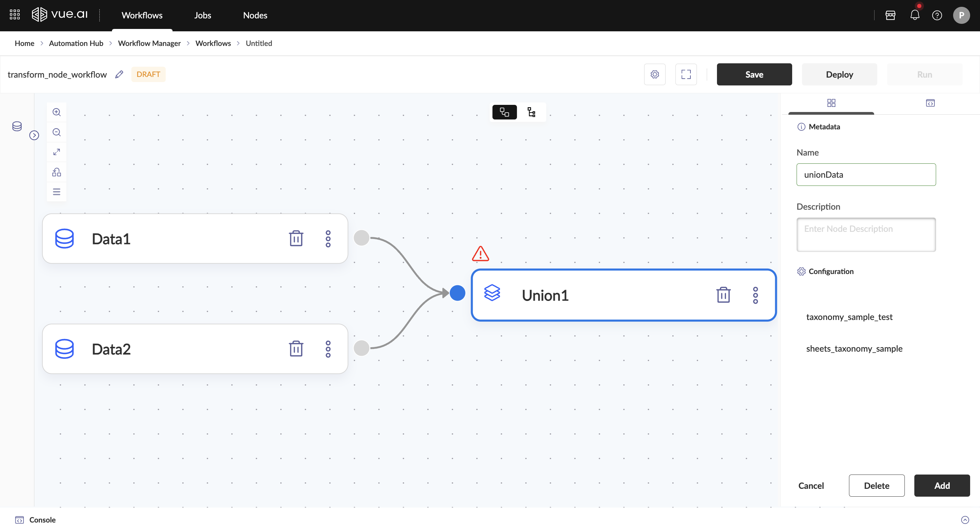Click the zoom out canvas icon
Image resolution: width=980 pixels, height=529 pixels.
point(56,132)
